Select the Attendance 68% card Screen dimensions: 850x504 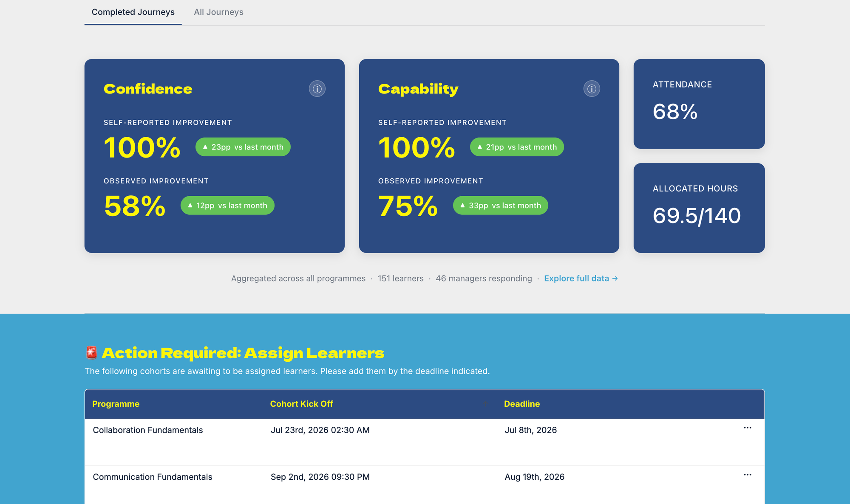point(699,104)
